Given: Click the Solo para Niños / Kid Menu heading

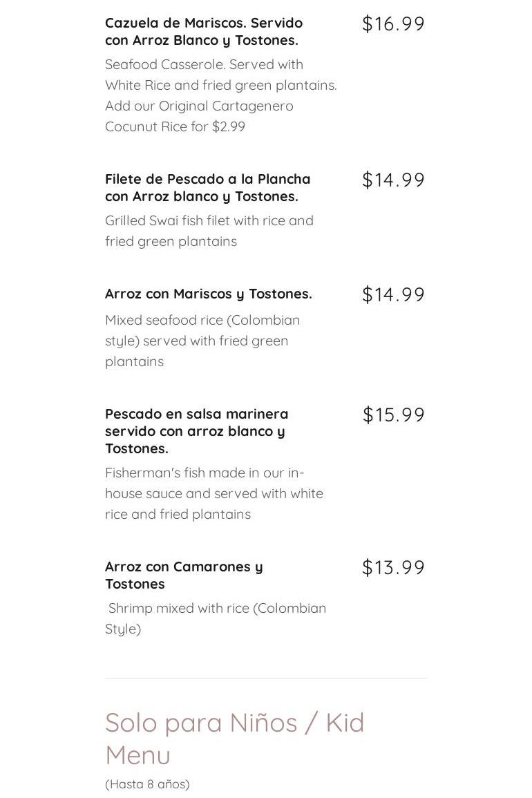Looking at the screenshot, I should point(234,739).
